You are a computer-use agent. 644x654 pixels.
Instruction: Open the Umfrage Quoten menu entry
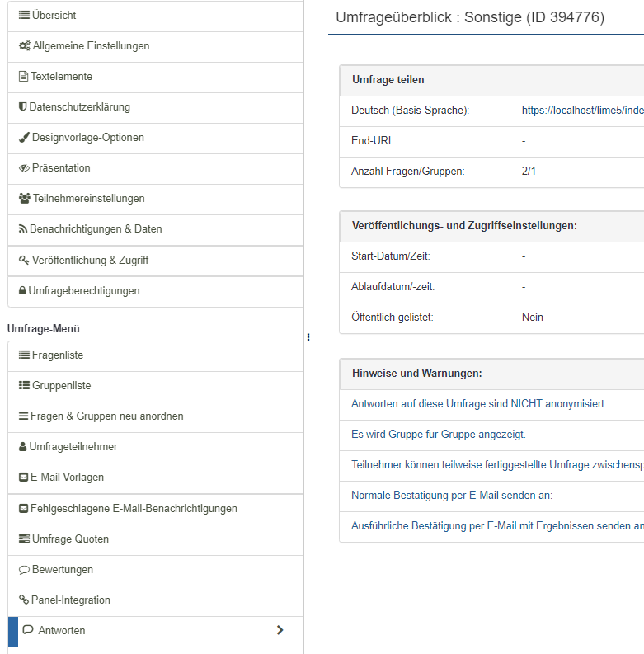pyautogui.click(x=70, y=539)
